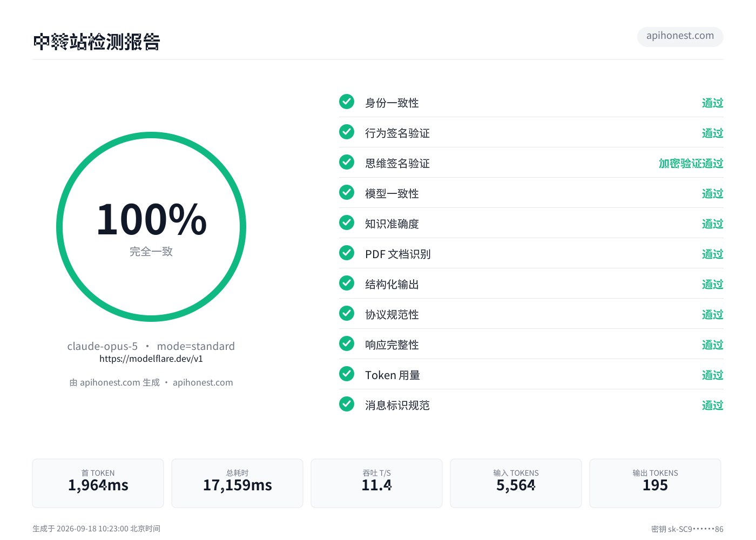Click the green check beside 模型一致性
Screen dimensions: 756x540
[347, 192]
